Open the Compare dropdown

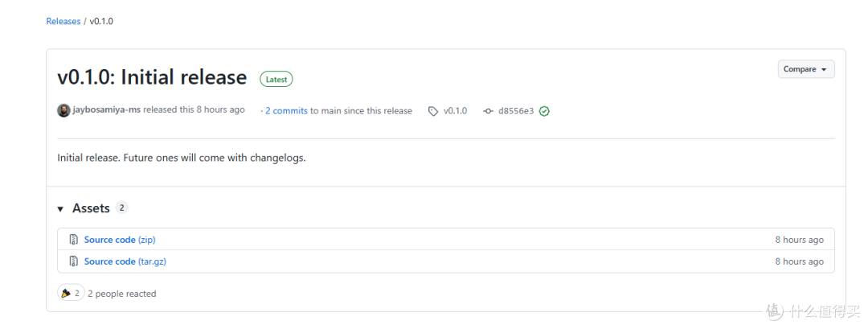pyautogui.click(x=806, y=69)
